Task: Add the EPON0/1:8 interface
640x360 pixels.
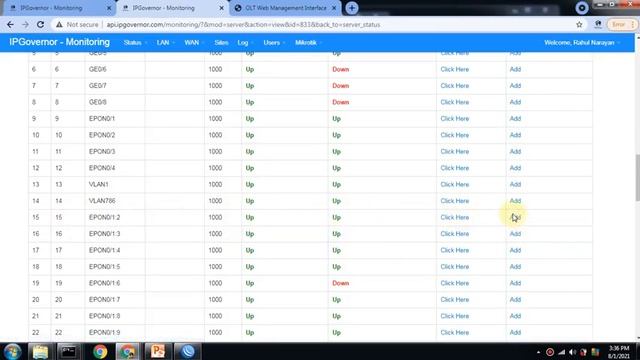Action: pos(515,316)
